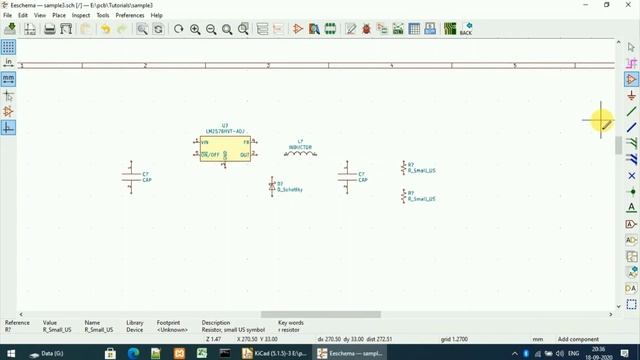The height and width of the screenshot is (360, 640).
Task: Click the Redo toolbar icon
Action: (122, 29)
